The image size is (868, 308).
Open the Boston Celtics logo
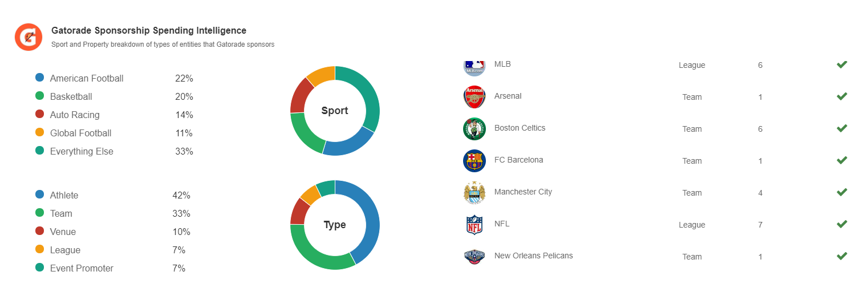point(474,129)
